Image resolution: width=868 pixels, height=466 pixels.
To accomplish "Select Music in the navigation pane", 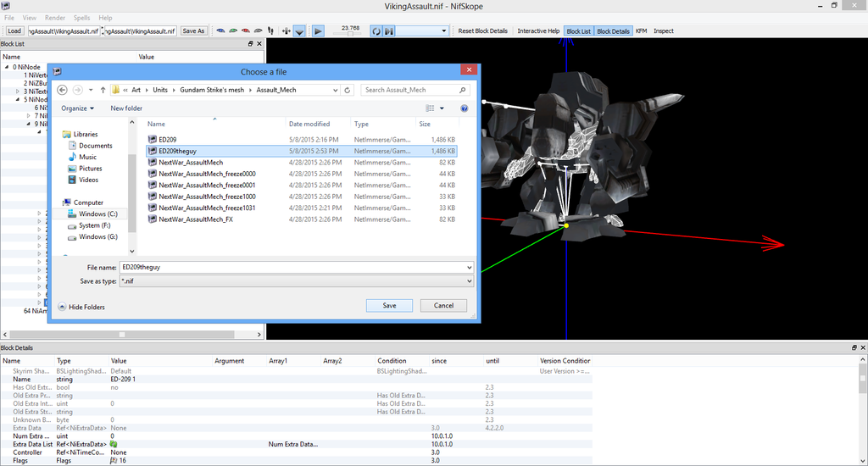I will click(x=87, y=158).
